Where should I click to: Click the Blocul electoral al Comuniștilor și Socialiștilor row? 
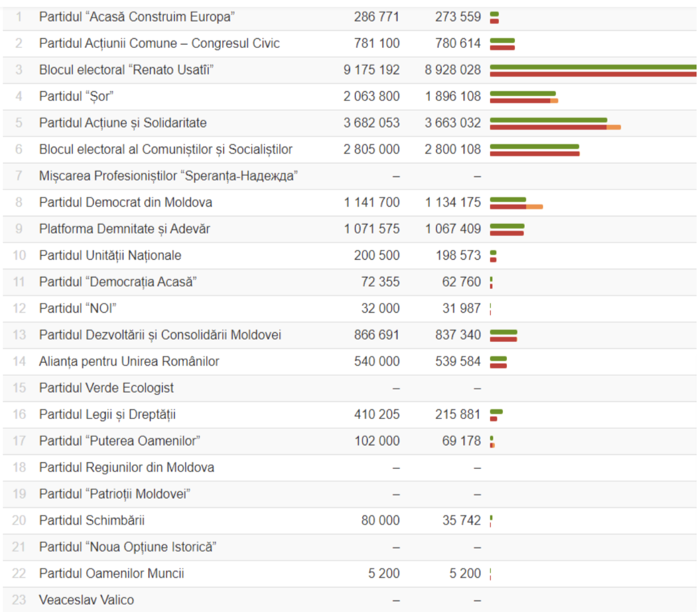[x=349, y=150]
